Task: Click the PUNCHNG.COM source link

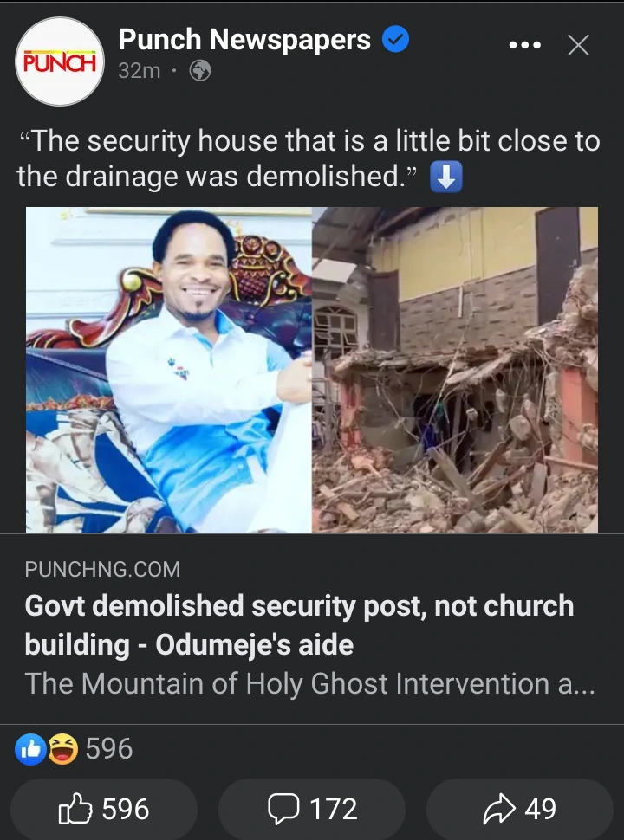Action: tap(102, 569)
